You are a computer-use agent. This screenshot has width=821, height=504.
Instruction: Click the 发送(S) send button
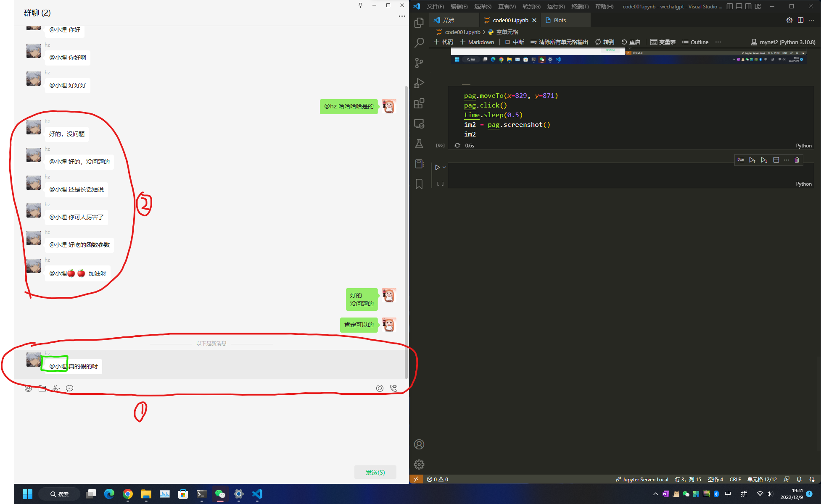[x=375, y=472]
